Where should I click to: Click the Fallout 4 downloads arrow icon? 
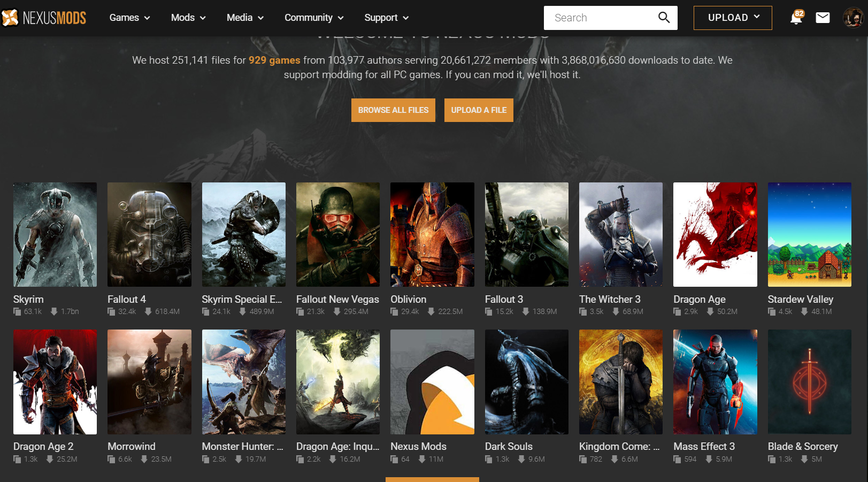tap(148, 311)
